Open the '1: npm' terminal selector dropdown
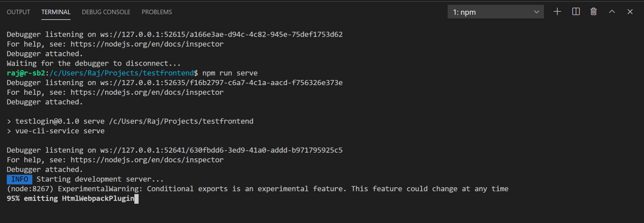The width and height of the screenshot is (644, 223). click(x=495, y=12)
